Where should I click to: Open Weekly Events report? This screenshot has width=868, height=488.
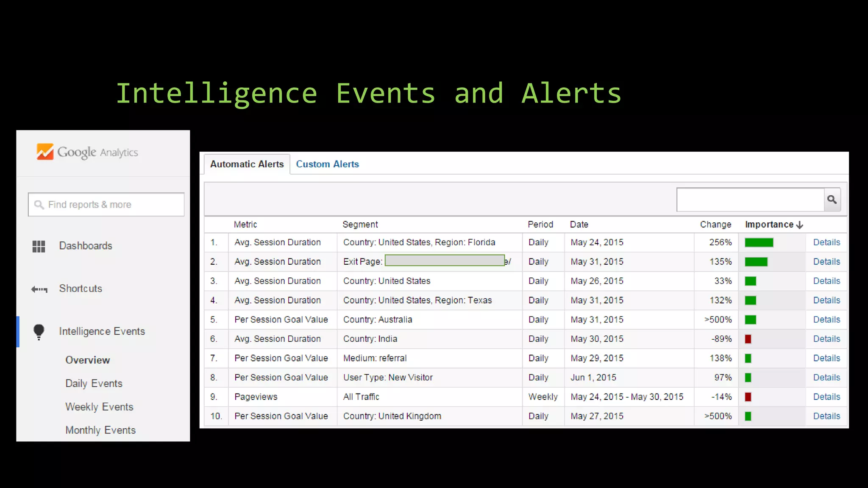point(99,407)
